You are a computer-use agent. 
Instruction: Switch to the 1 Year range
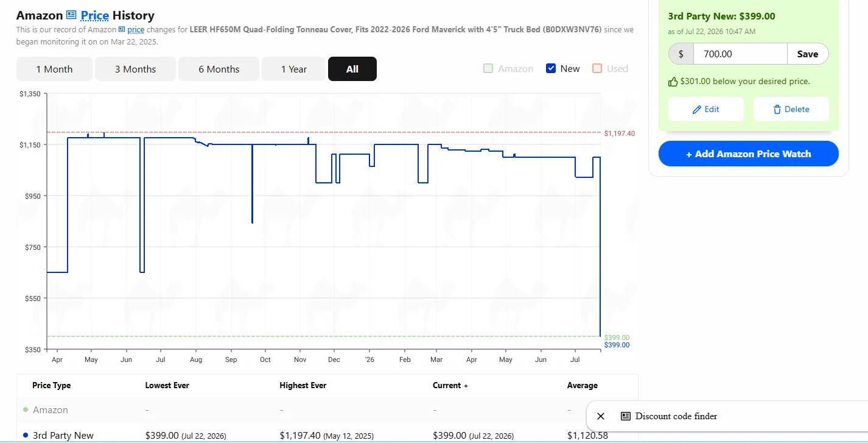pos(293,69)
